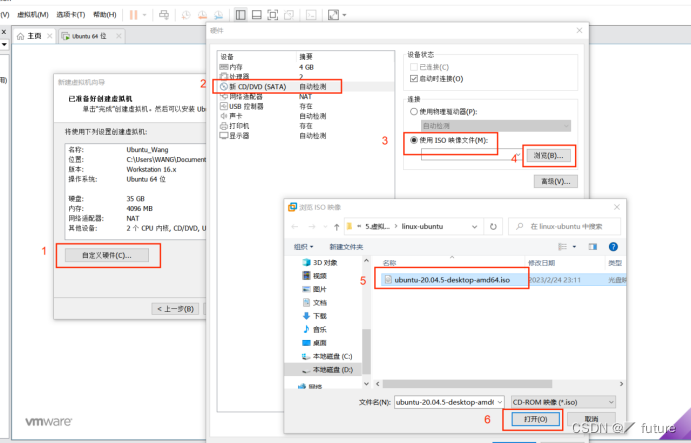691x443 pixels.
Task: Switch to Ubuntu 64 位 tab
Action: (x=91, y=36)
